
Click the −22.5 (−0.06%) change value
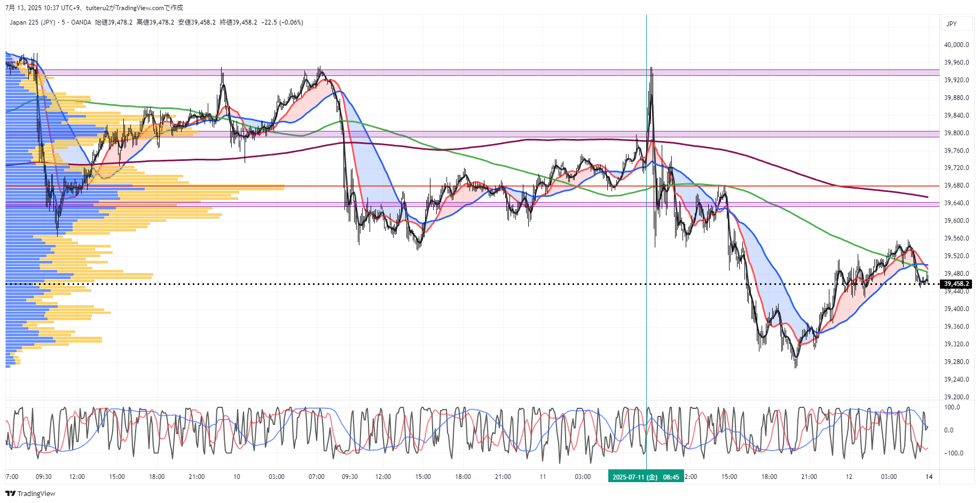coord(283,22)
